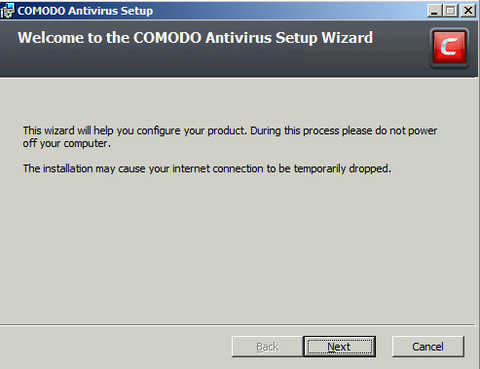Click the empty footer space left of Back

[x=115, y=347]
